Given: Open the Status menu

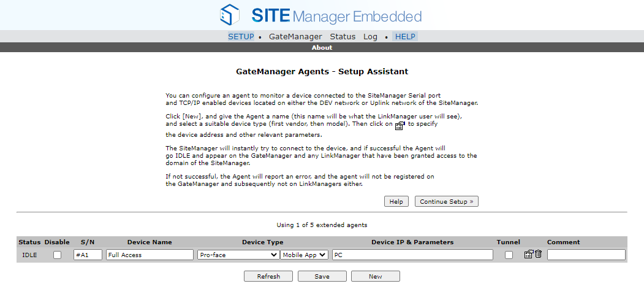Looking at the screenshot, I should (x=343, y=37).
